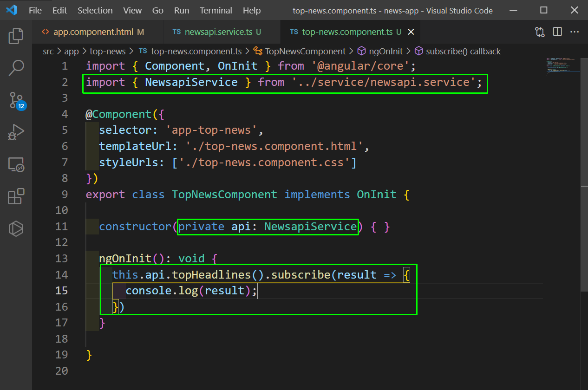The image size is (588, 390).
Task: Open the More Actions ellipsis menu
Action: point(575,32)
